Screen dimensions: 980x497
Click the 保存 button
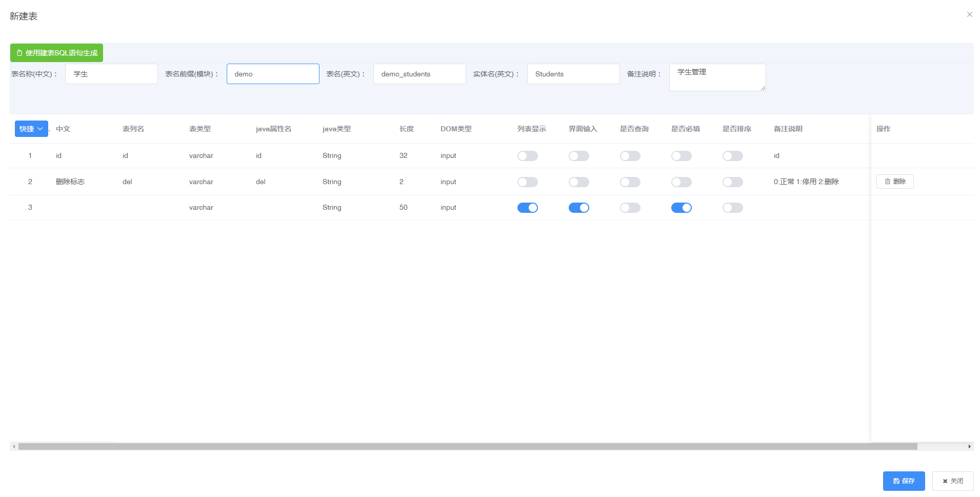coord(904,481)
